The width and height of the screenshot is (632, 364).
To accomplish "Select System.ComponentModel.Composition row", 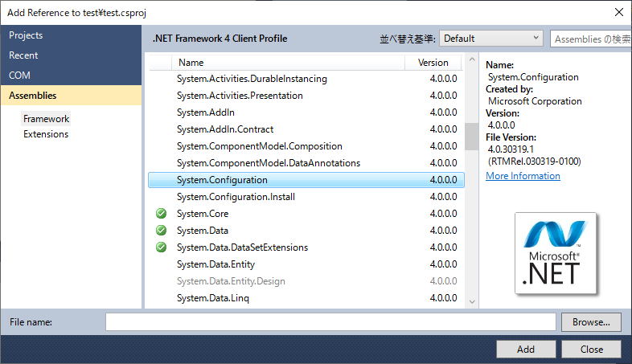I will point(306,146).
